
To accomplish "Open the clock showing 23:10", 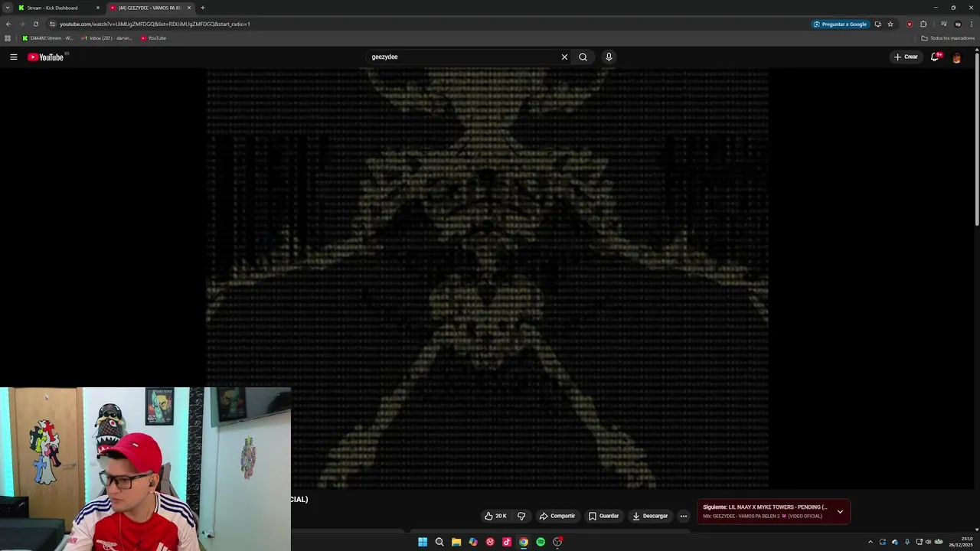I will tap(962, 542).
